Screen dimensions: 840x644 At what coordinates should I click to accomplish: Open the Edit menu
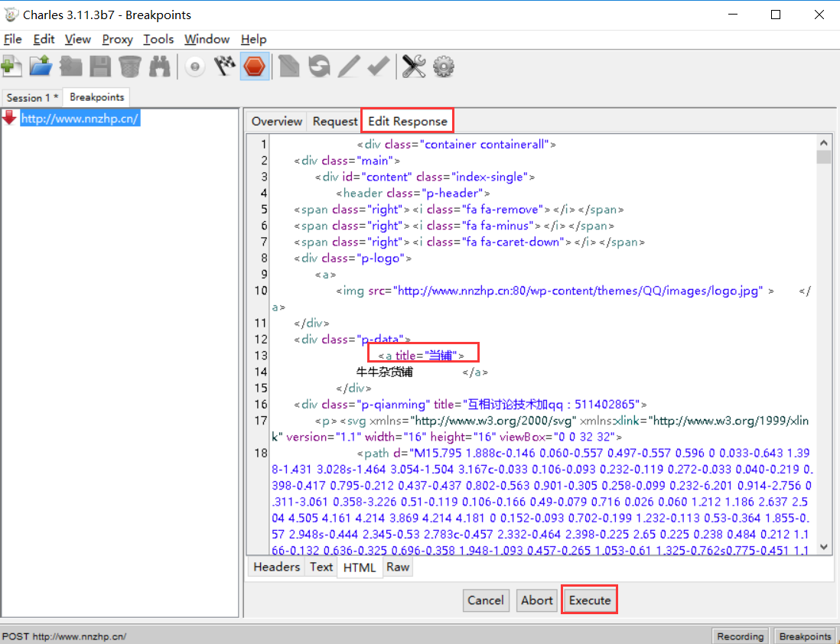pos(44,39)
